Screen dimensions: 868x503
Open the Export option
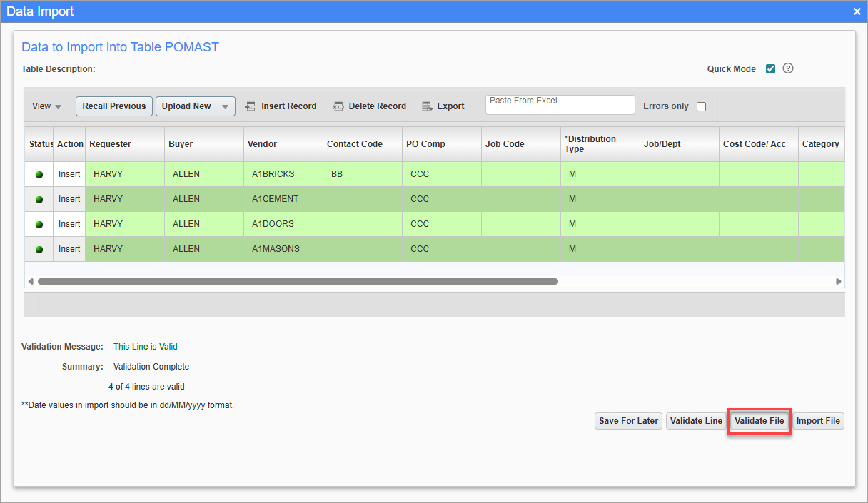(x=443, y=106)
